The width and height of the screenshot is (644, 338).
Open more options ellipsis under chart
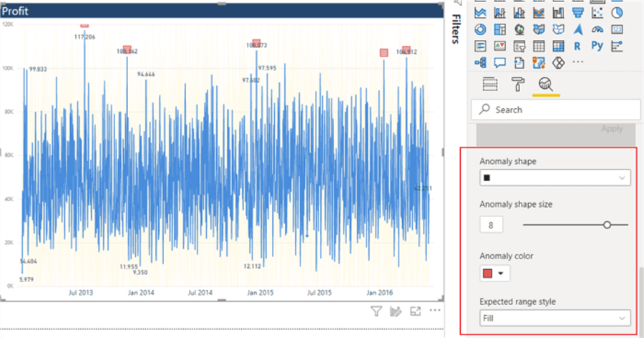(x=435, y=311)
